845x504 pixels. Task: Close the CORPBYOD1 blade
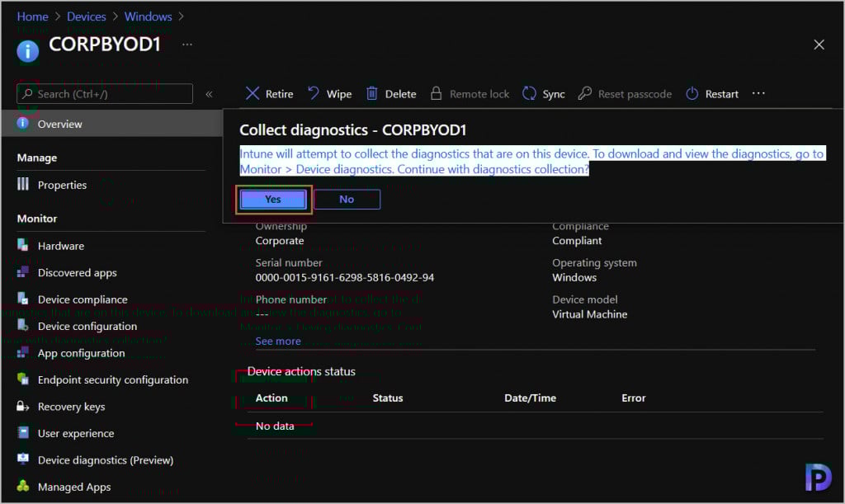pyautogui.click(x=819, y=45)
